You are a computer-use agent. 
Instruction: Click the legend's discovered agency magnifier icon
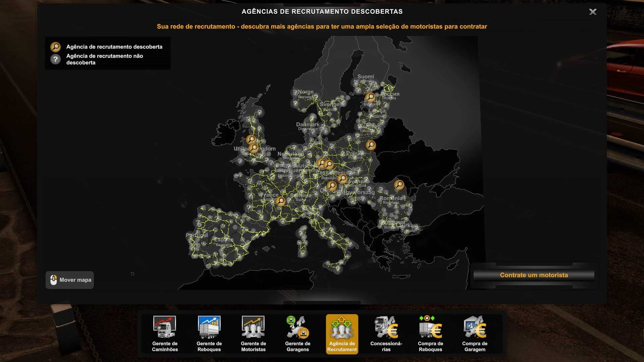click(55, 47)
